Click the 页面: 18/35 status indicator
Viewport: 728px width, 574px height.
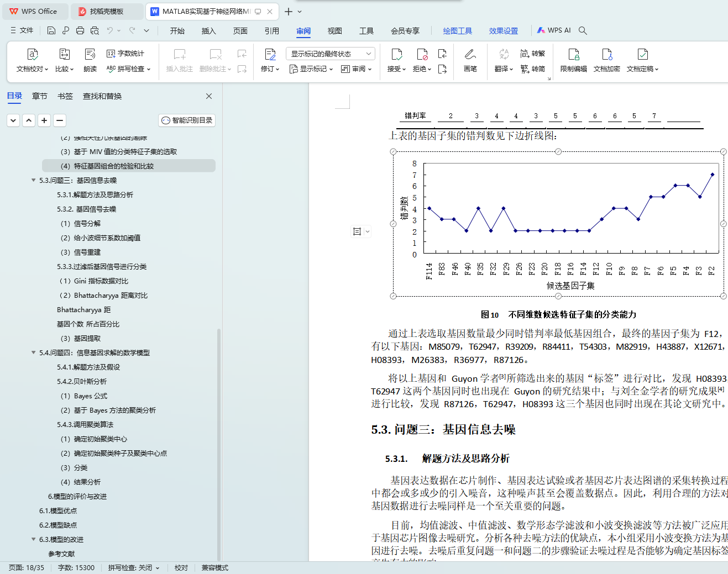pyautogui.click(x=27, y=568)
